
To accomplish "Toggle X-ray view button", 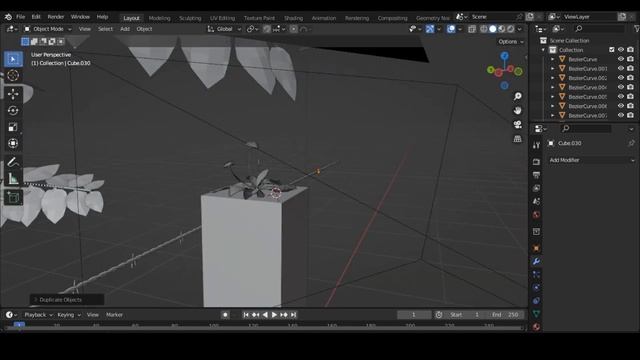I will click(x=472, y=29).
